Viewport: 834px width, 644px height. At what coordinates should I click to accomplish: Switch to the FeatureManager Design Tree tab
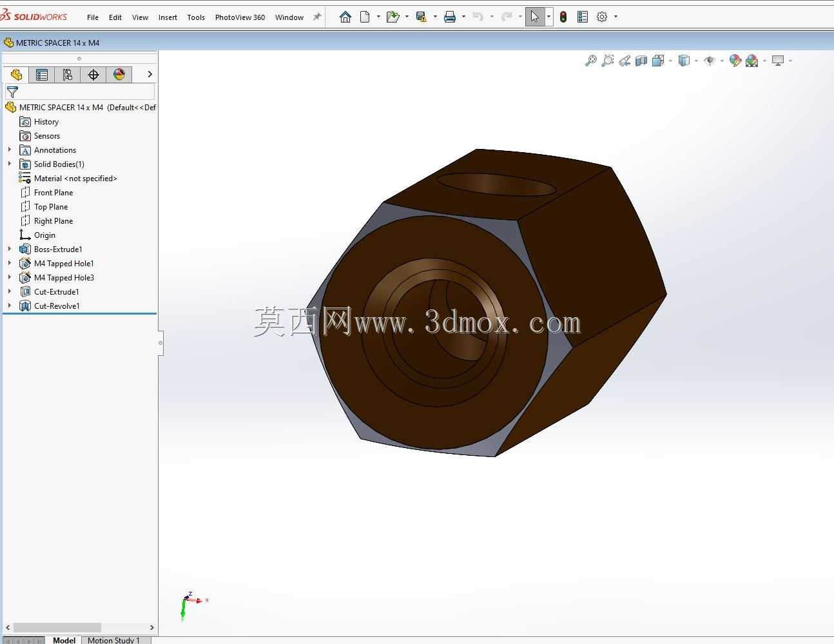pyautogui.click(x=16, y=75)
